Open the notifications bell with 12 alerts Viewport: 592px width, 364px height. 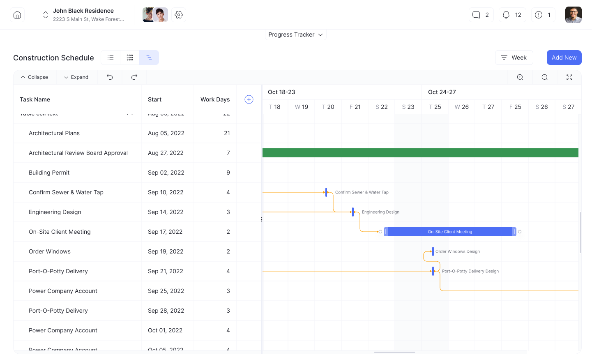point(512,14)
